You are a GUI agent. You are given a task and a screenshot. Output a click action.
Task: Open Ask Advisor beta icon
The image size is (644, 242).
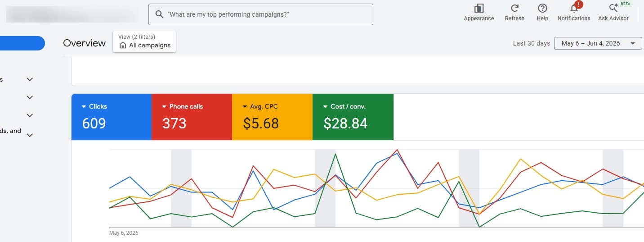[x=613, y=8]
